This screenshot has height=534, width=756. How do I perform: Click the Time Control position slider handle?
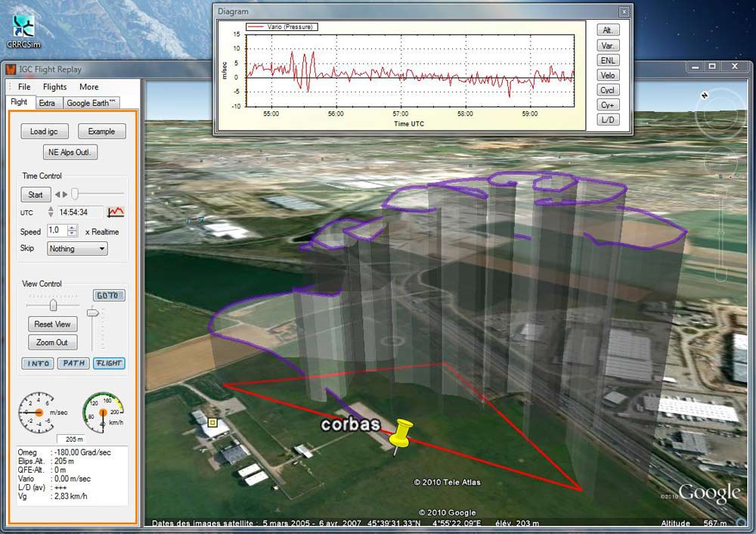[x=75, y=194]
